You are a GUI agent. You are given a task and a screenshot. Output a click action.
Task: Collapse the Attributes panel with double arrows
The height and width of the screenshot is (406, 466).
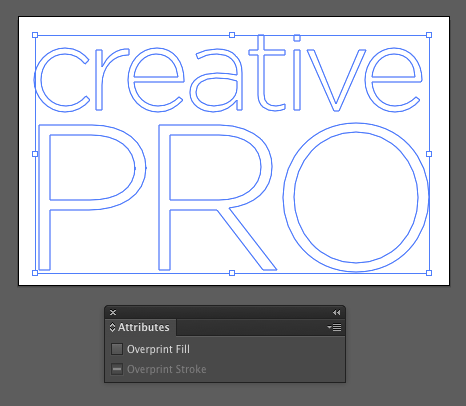click(x=336, y=312)
